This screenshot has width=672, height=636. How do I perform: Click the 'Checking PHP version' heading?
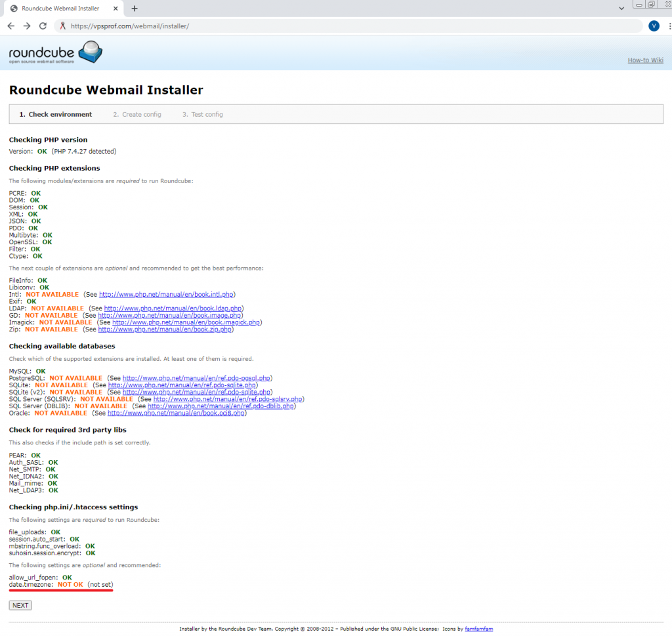(x=48, y=140)
